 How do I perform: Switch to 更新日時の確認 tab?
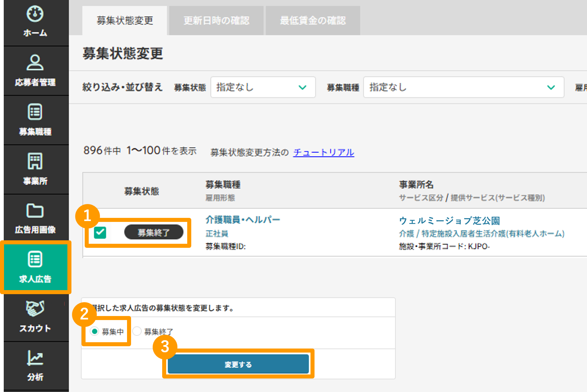point(216,21)
